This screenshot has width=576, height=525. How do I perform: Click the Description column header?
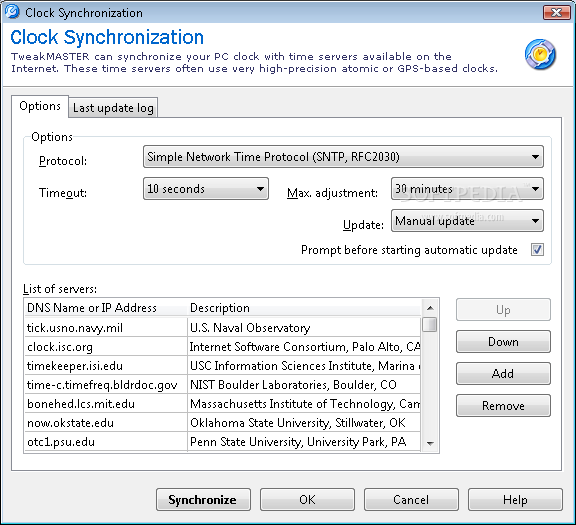point(304,308)
